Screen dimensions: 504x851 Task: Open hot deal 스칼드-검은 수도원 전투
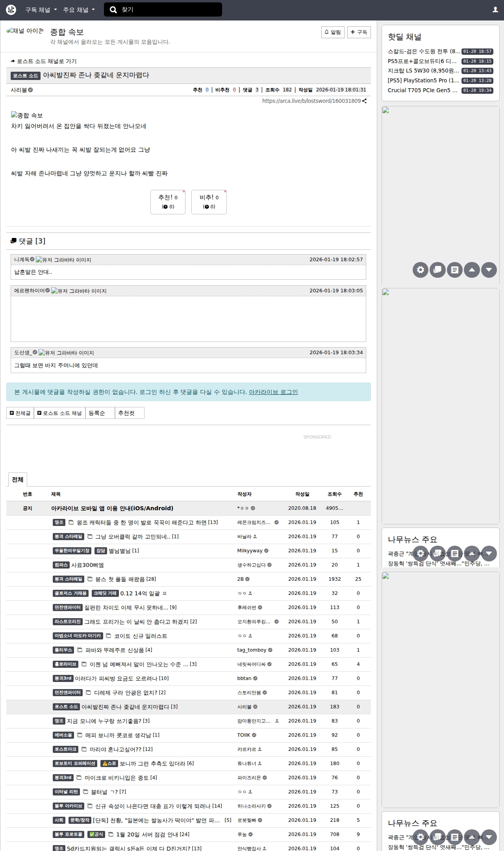424,52
